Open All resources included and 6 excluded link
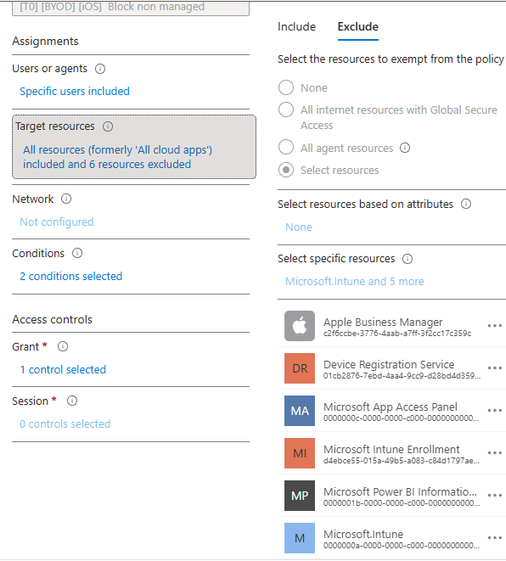The image size is (506, 561). pos(118,157)
